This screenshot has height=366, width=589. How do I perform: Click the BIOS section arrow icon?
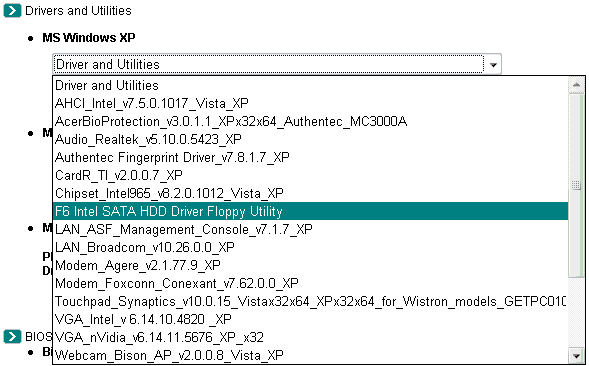[12, 336]
